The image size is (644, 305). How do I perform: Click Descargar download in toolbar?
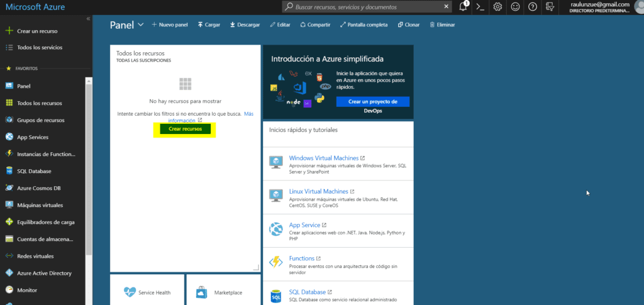tap(245, 25)
